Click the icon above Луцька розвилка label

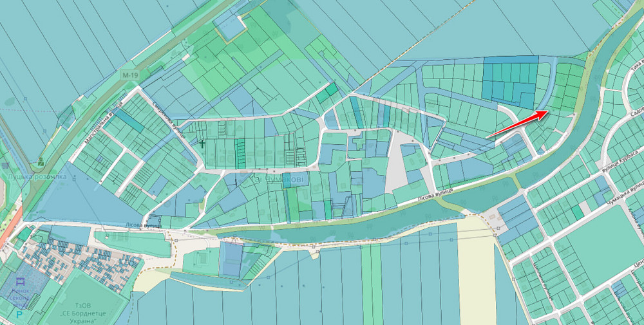point(41,161)
